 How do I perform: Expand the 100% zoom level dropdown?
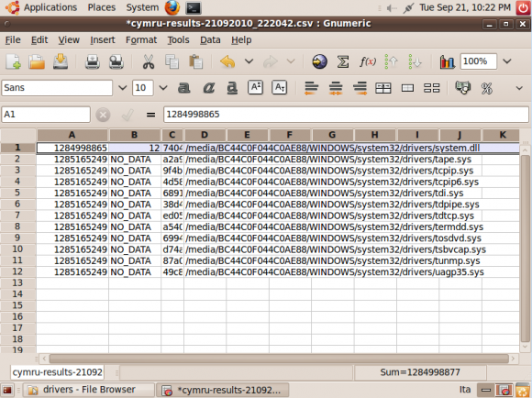(x=507, y=61)
